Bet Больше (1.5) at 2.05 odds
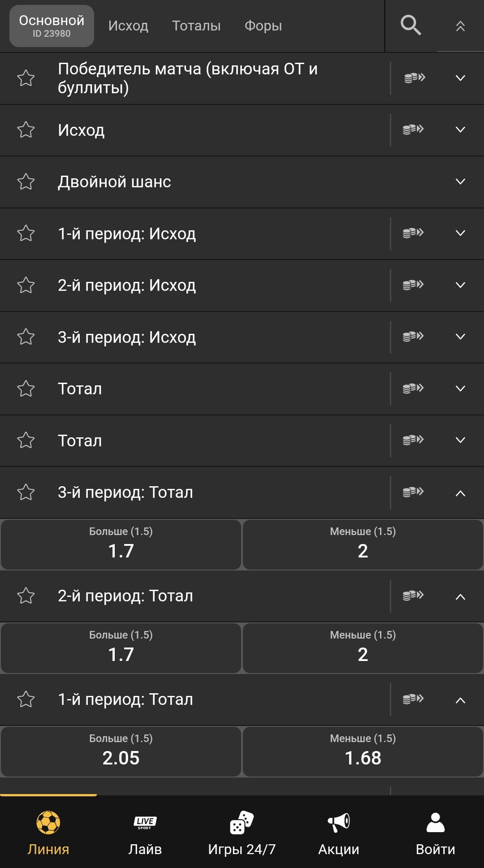 pos(121,751)
